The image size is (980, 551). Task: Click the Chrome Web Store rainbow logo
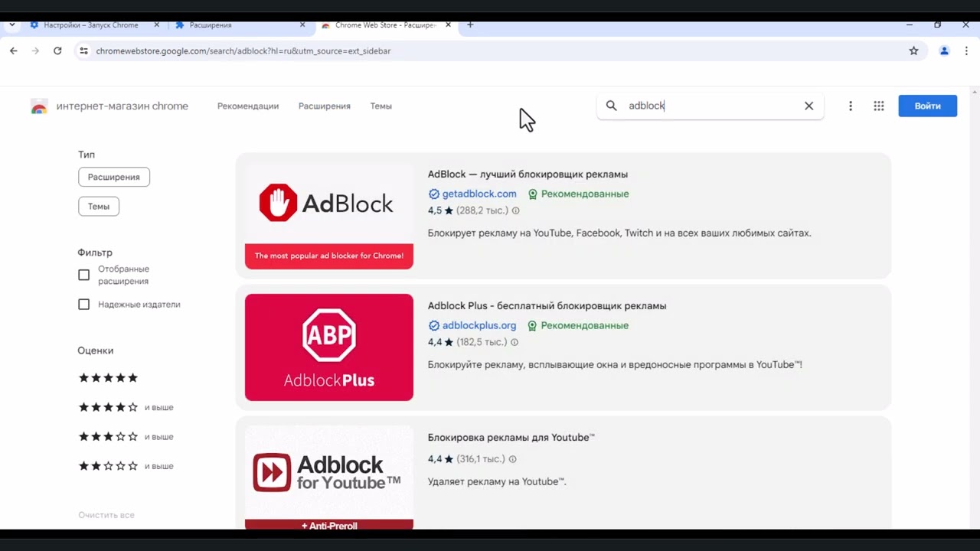point(39,106)
